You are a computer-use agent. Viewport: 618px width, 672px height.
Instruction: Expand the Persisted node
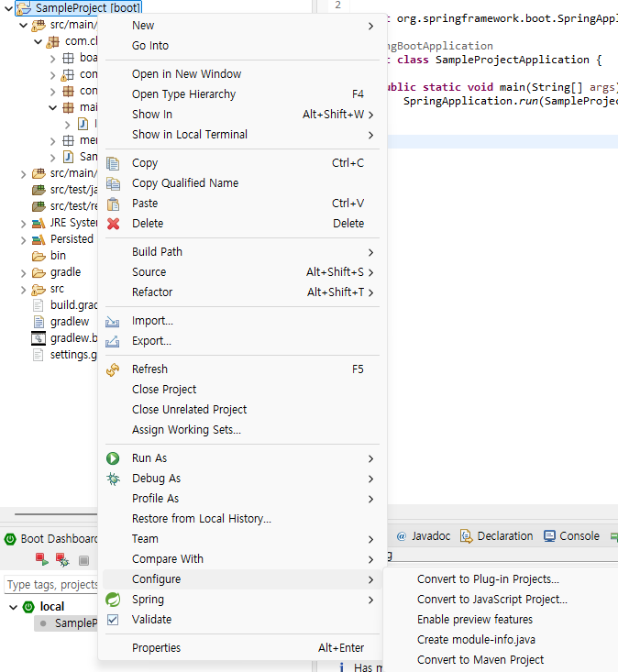point(24,240)
